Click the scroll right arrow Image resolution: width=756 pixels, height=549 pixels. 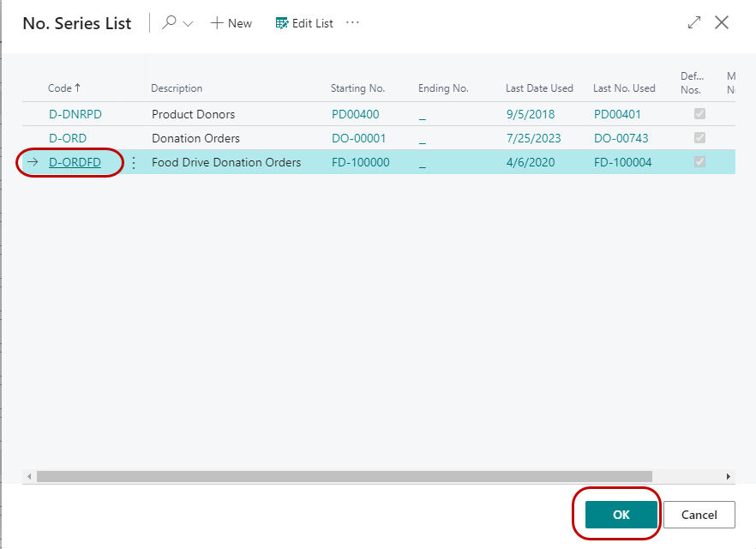click(729, 476)
